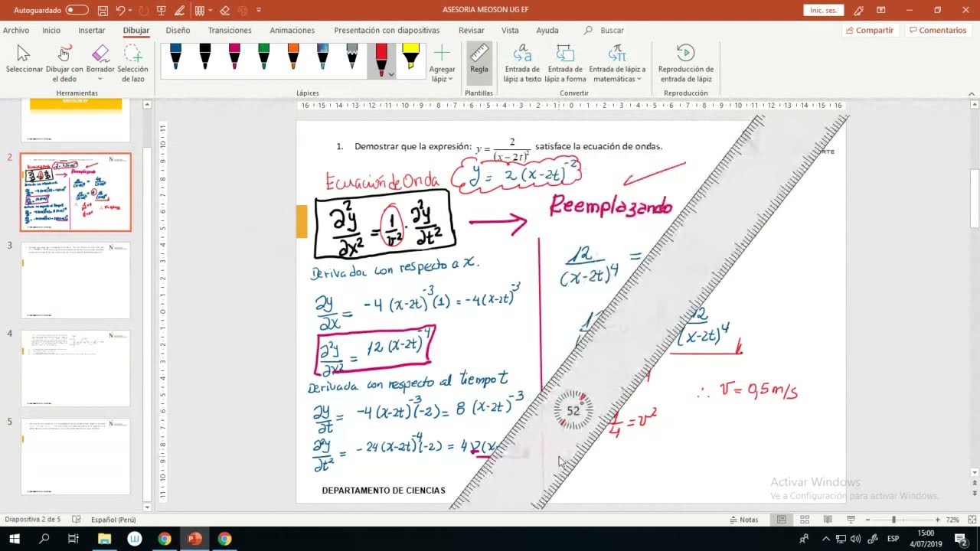Undo the last action
Screen dimensions: 980x551
pos(120,10)
